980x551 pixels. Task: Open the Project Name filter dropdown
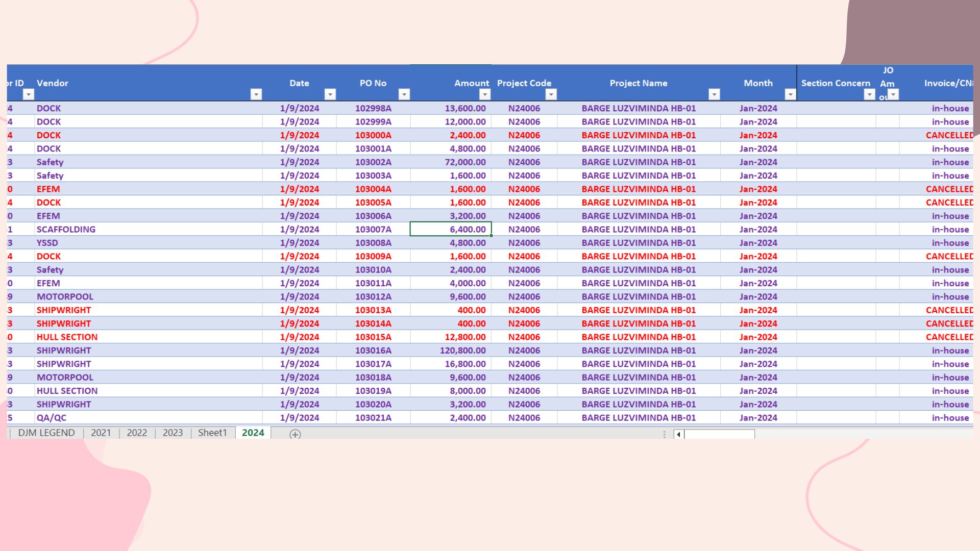[x=714, y=94]
